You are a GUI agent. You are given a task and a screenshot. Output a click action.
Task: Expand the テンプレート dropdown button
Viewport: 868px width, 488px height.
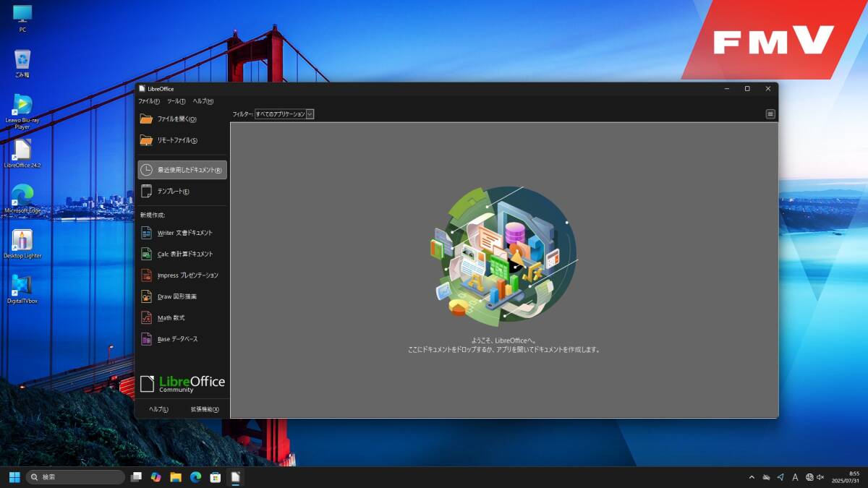click(x=182, y=192)
